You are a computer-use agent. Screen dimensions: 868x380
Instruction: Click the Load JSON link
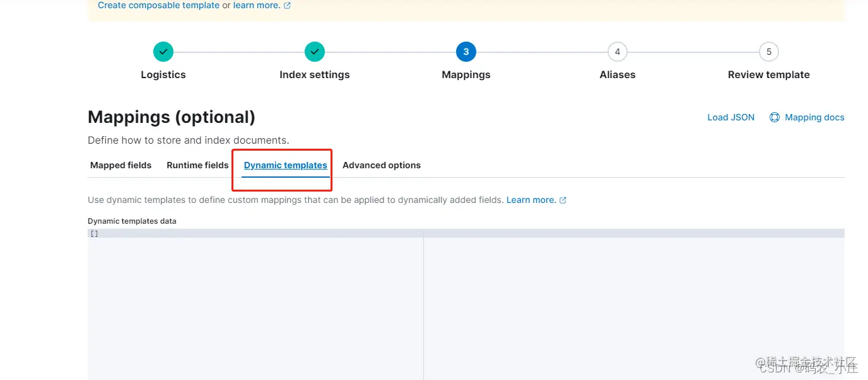(x=730, y=117)
